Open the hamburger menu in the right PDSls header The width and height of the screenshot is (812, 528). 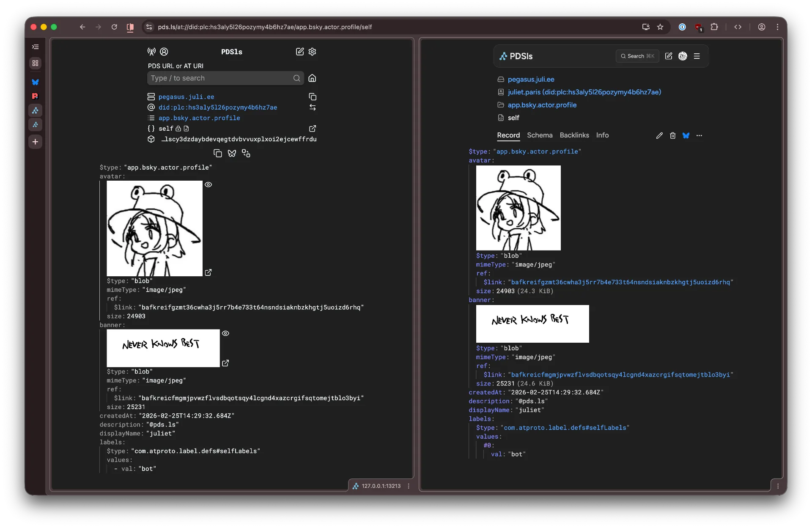(x=697, y=56)
